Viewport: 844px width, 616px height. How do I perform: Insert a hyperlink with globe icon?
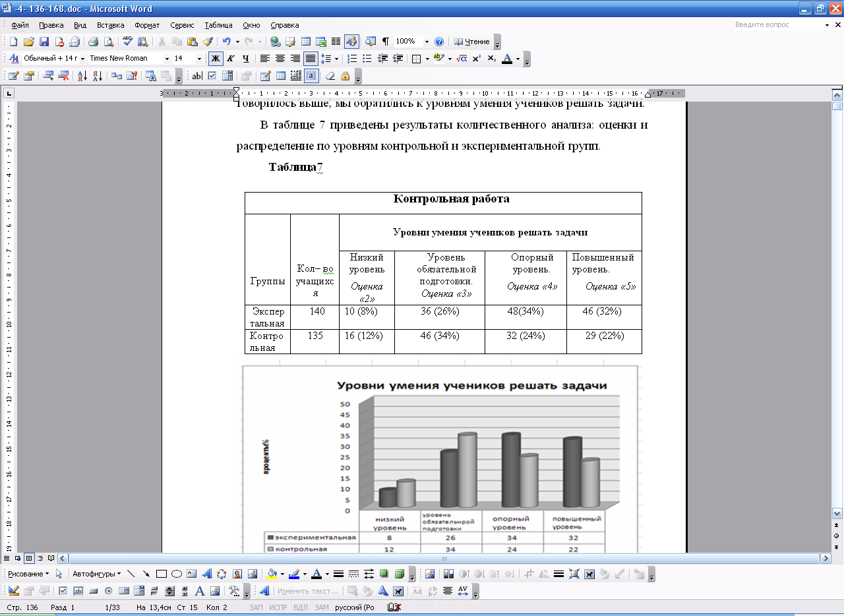(275, 42)
